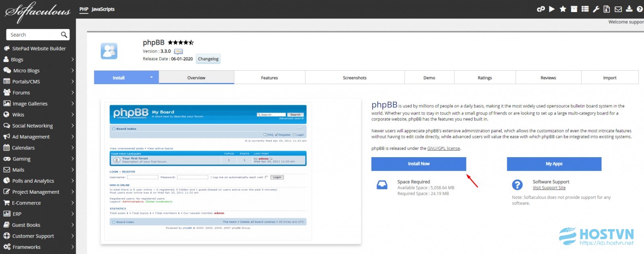
Task: Click the Software Support question mark icon
Action: click(x=517, y=184)
